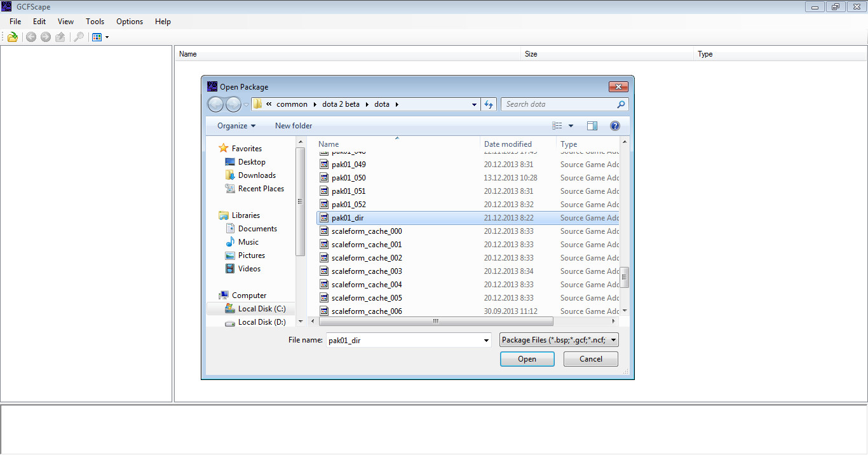
Task: Click the New folder button
Action: pyautogui.click(x=294, y=126)
